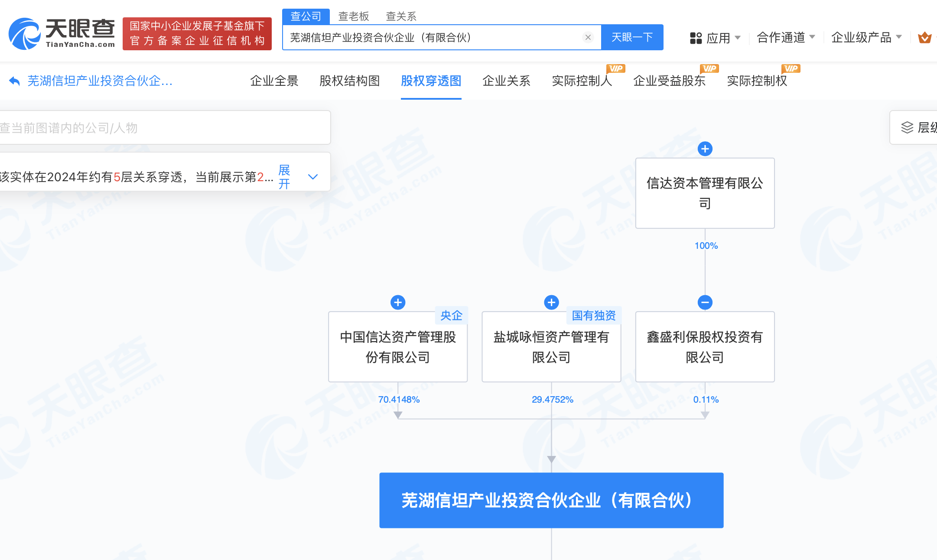Click the blue back arrow beside the company name
This screenshot has height=560, width=937.
pos(14,81)
